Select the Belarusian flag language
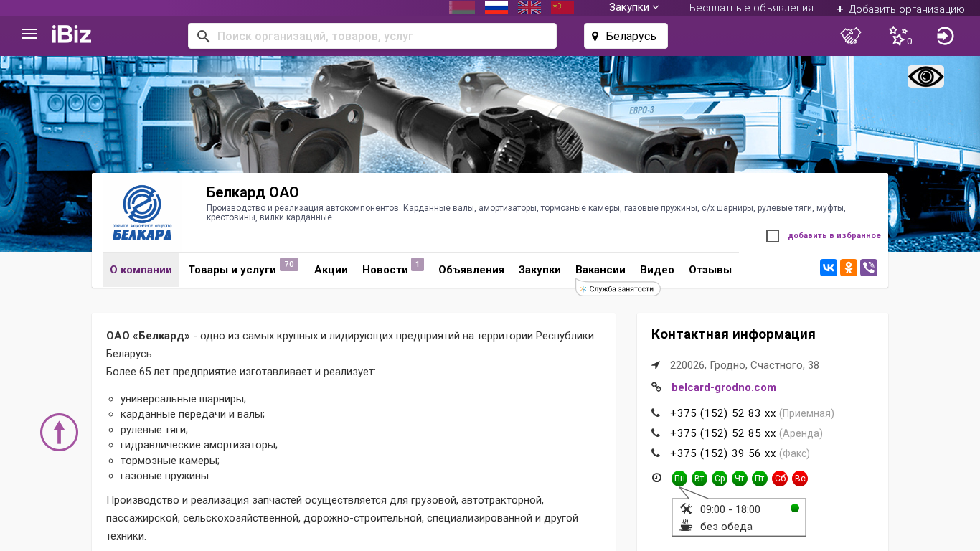The image size is (980, 551). (x=462, y=8)
